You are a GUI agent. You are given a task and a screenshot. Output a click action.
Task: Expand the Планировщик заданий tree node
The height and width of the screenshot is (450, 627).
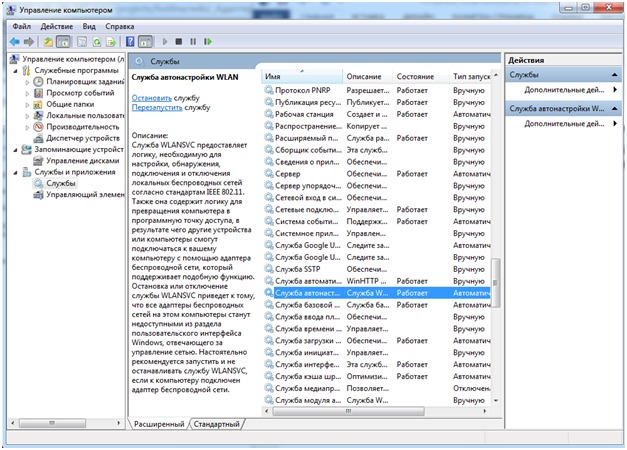tap(27, 82)
